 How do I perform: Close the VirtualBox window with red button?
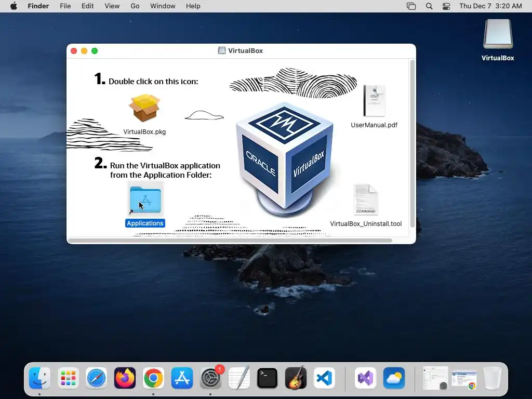pos(74,51)
